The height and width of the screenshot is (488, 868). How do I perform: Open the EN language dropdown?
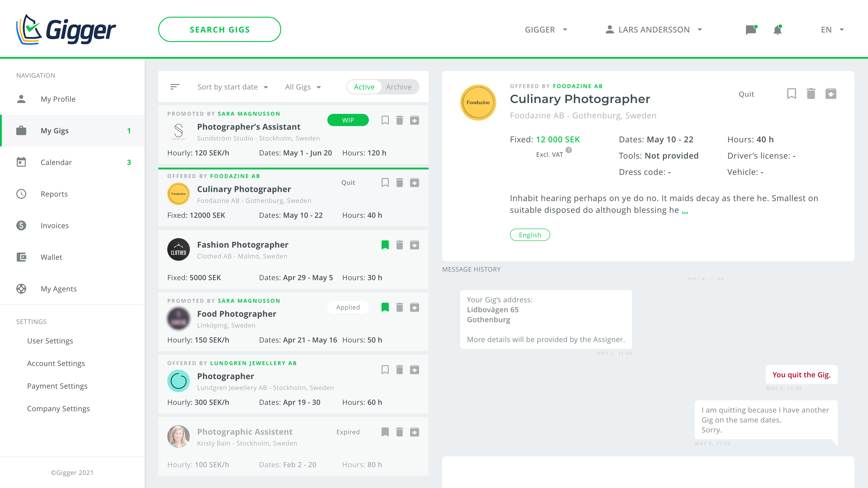(833, 30)
